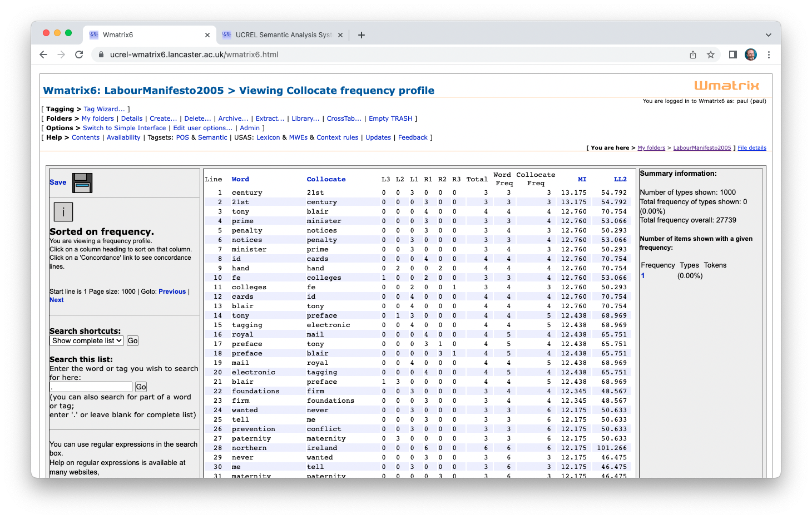Image resolution: width=812 pixels, height=519 pixels.
Task: Click the share icon in the address bar
Action: pyautogui.click(x=693, y=55)
